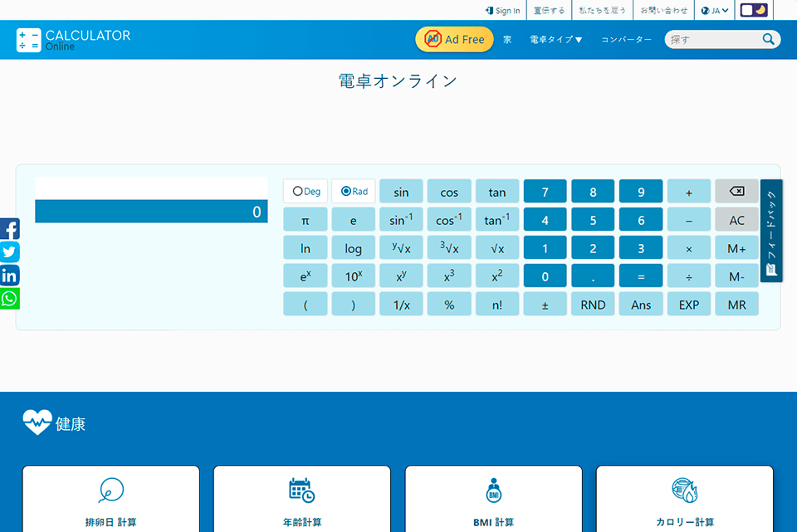Viewport: 797px width, 532px height.
Task: Click the Ans key
Action: (641, 304)
